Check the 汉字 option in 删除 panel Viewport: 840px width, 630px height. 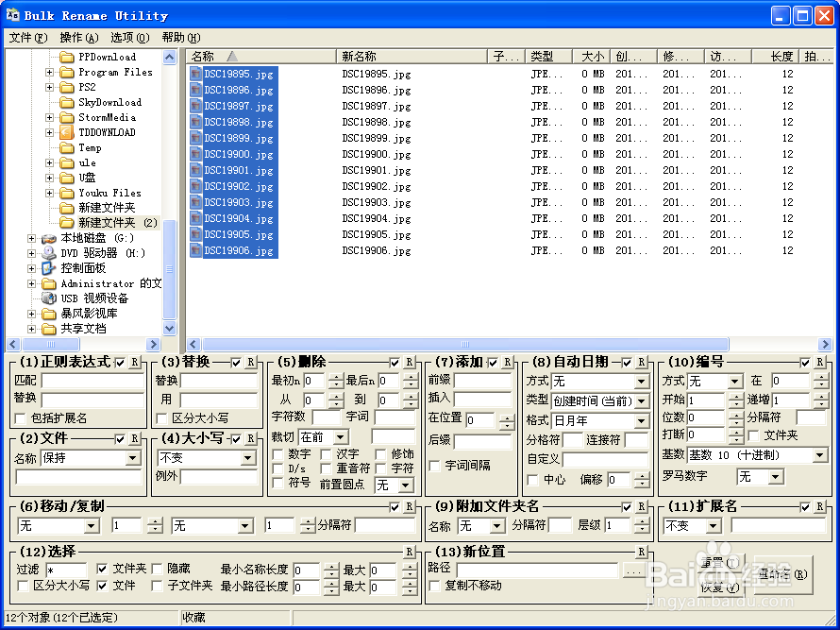[x=326, y=454]
